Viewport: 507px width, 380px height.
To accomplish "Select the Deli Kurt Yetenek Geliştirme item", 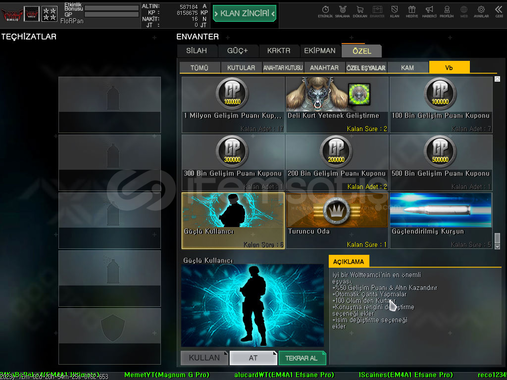I will point(337,104).
